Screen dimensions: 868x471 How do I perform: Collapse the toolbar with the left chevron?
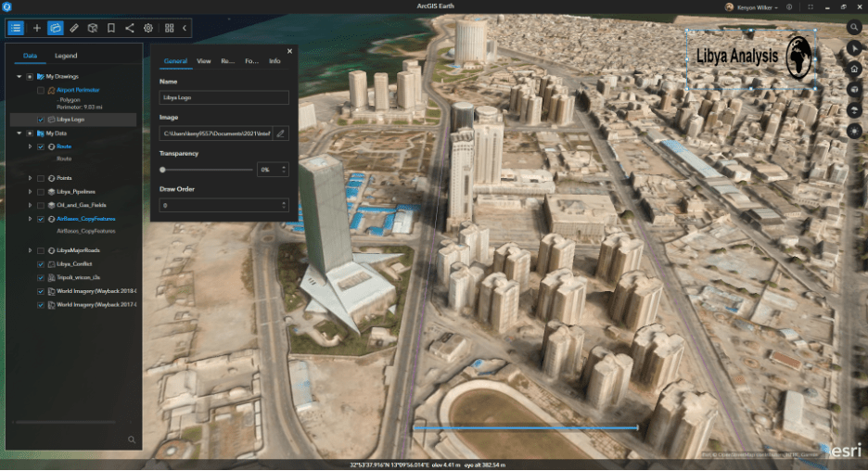point(185,28)
